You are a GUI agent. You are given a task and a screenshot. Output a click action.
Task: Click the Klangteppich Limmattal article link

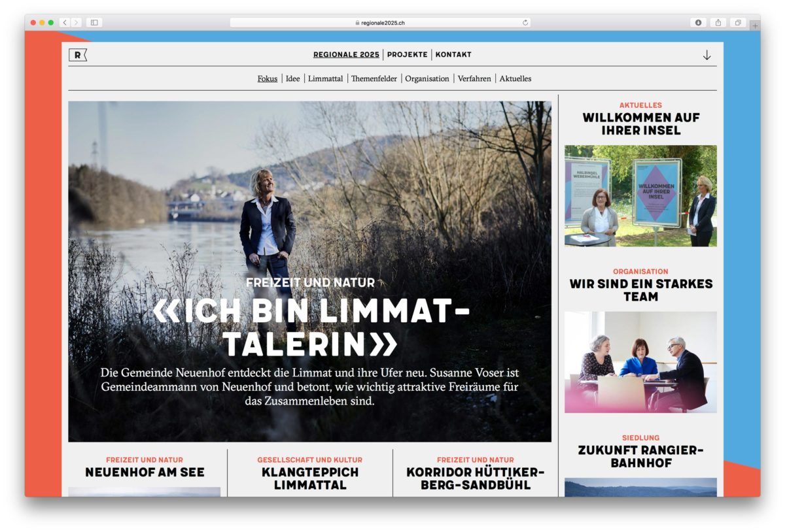(310, 478)
